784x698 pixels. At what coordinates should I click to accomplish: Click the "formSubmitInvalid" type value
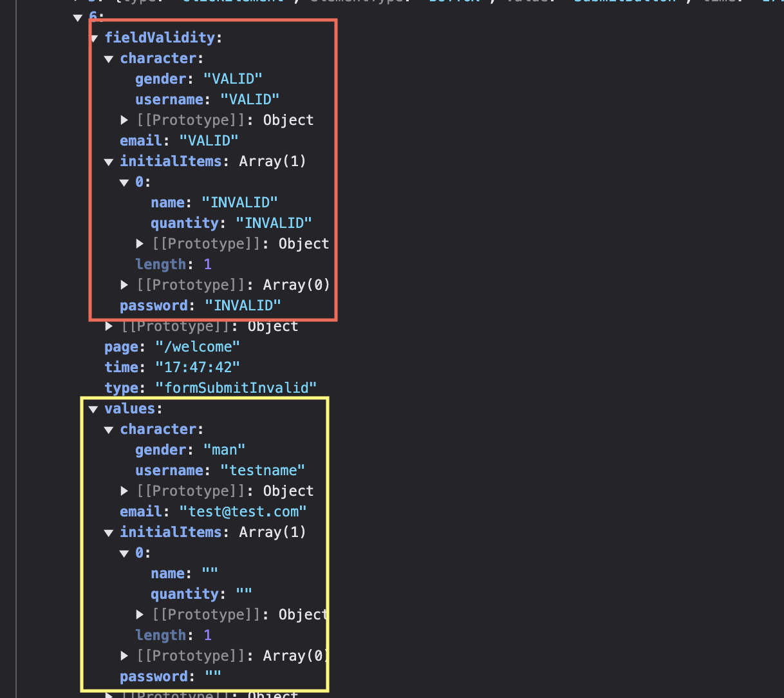click(x=236, y=388)
